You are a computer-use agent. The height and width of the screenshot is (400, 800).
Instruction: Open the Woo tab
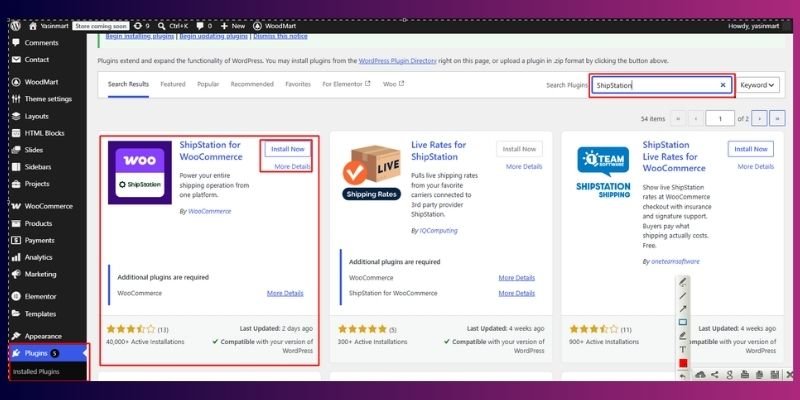click(393, 84)
